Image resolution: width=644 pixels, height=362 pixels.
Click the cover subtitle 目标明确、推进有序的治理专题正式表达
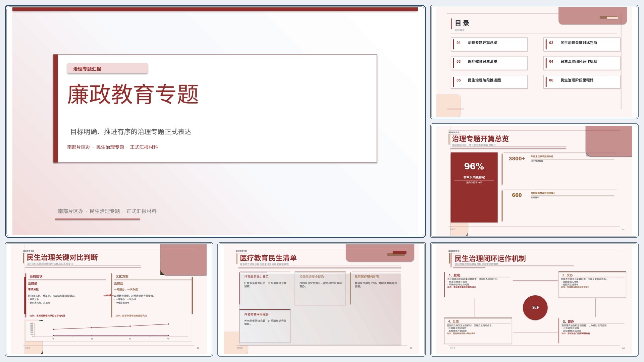[131, 132]
